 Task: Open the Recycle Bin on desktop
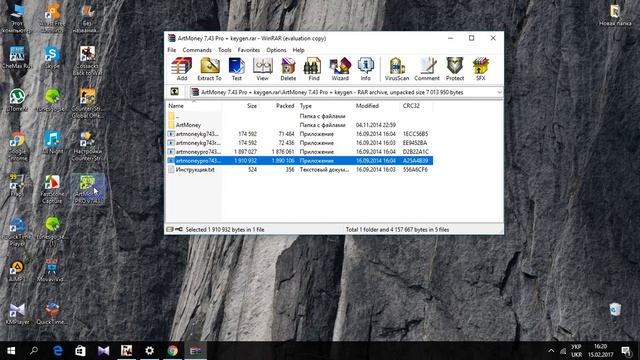tap(615, 309)
